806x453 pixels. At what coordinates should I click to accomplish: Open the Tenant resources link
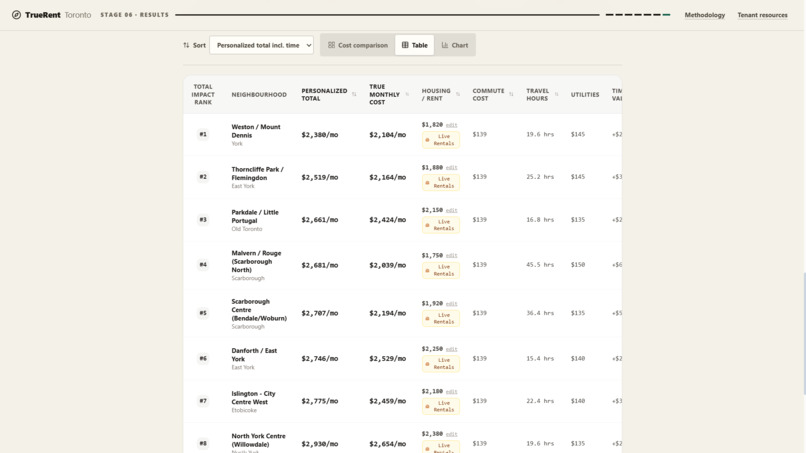pos(762,15)
